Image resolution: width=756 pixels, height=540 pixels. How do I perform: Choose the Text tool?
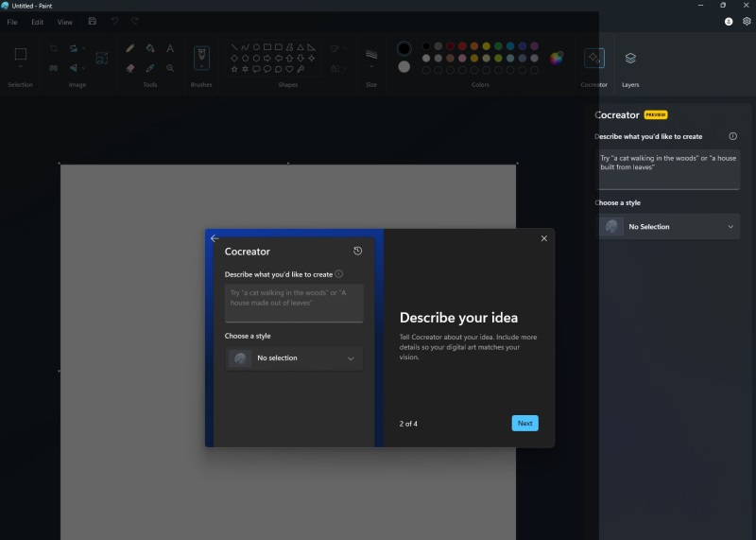click(170, 48)
